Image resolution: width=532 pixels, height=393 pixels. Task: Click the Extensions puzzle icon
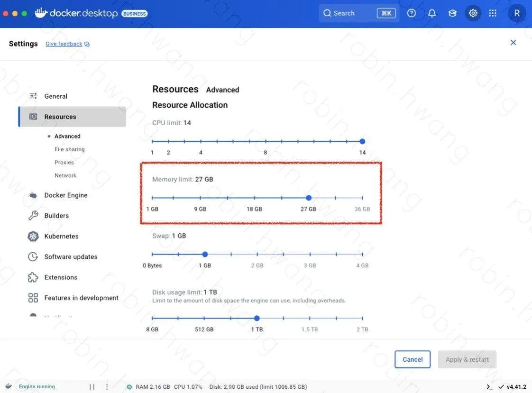point(33,277)
